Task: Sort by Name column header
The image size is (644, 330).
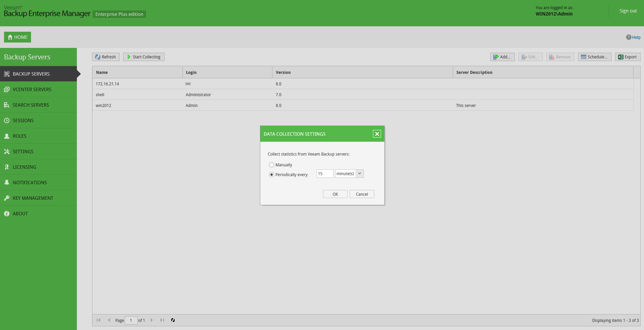Action: [138, 73]
